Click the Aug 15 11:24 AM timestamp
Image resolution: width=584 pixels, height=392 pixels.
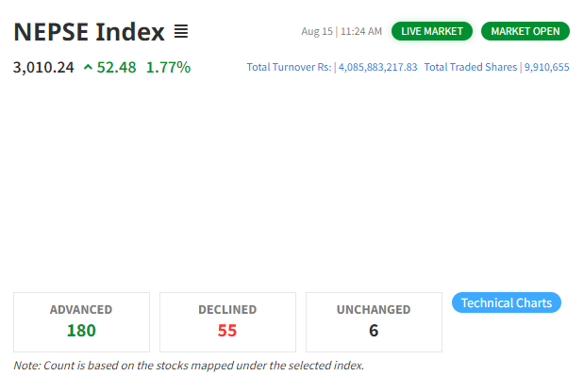click(x=342, y=32)
